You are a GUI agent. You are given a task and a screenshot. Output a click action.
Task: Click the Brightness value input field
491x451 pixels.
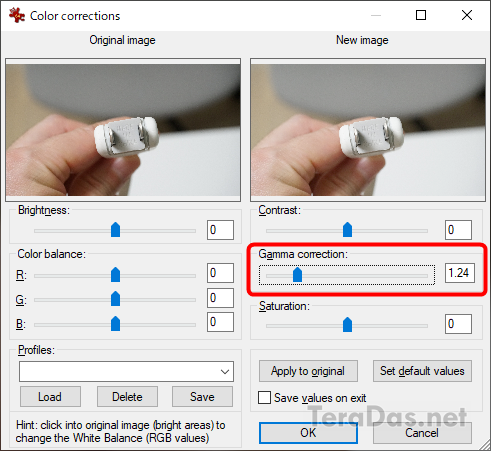pos(220,230)
